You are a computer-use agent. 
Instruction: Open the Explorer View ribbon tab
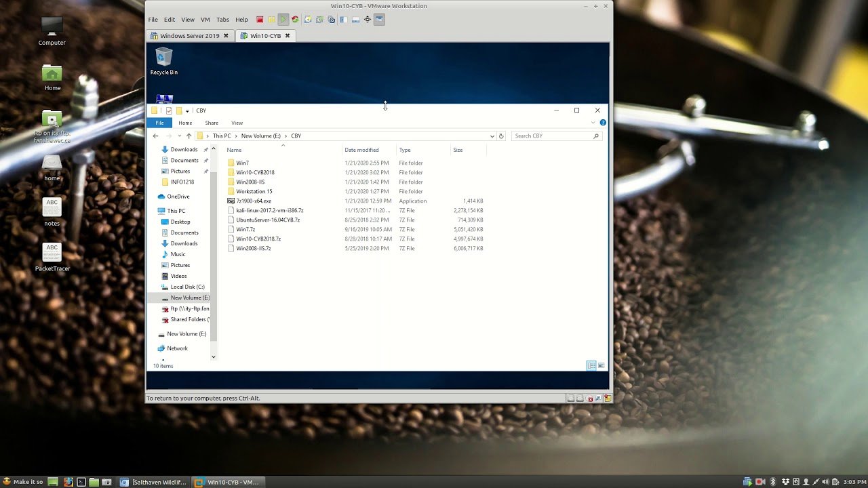click(x=237, y=123)
